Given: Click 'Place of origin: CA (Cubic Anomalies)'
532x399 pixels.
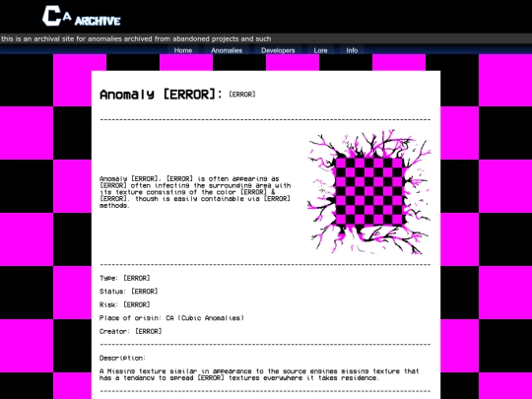Looking at the screenshot, I should [x=171, y=318].
